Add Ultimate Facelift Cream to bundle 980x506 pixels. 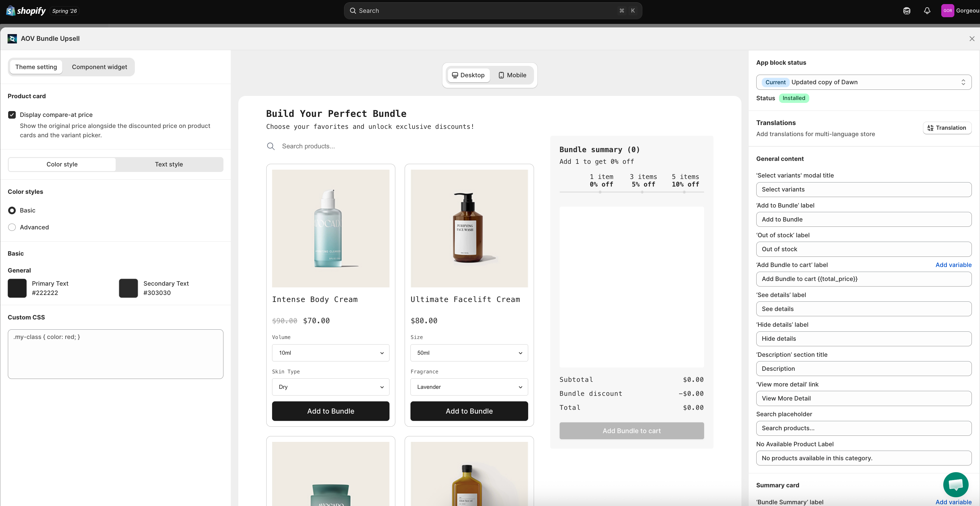pyautogui.click(x=469, y=411)
